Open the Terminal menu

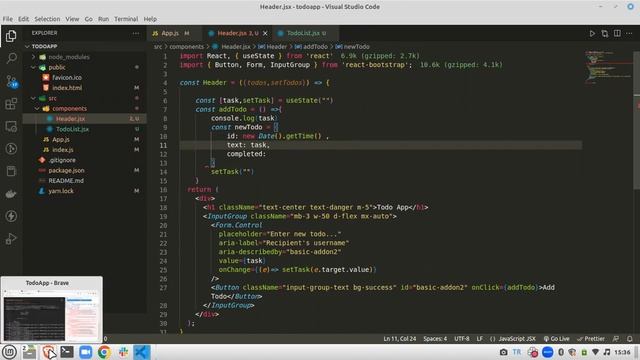click(126, 19)
